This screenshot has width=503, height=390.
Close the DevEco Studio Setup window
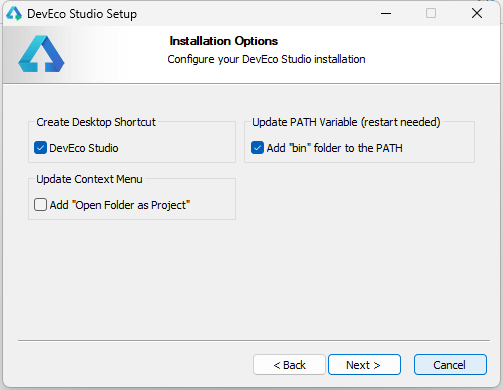[477, 13]
